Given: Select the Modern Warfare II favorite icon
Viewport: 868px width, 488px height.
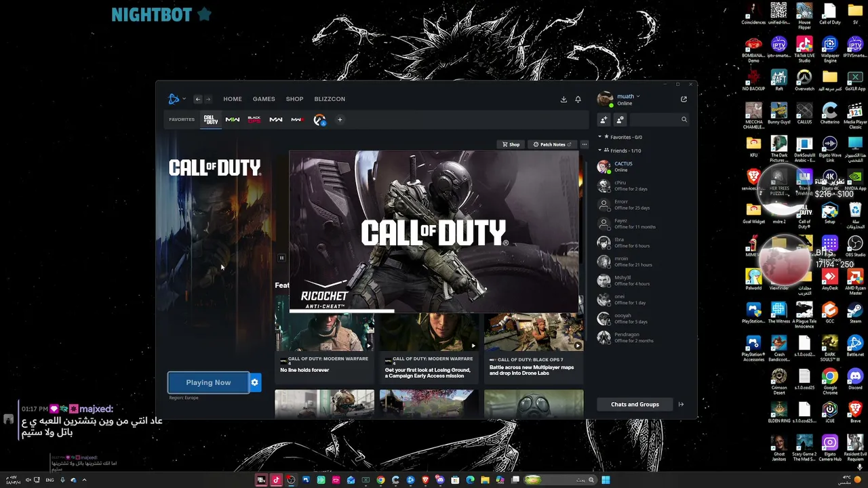Looking at the screenshot, I should (x=233, y=120).
